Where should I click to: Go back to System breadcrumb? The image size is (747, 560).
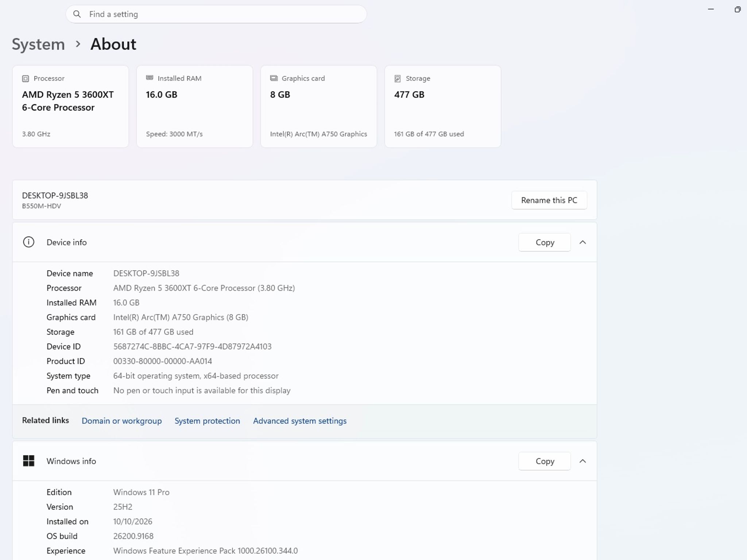click(38, 44)
